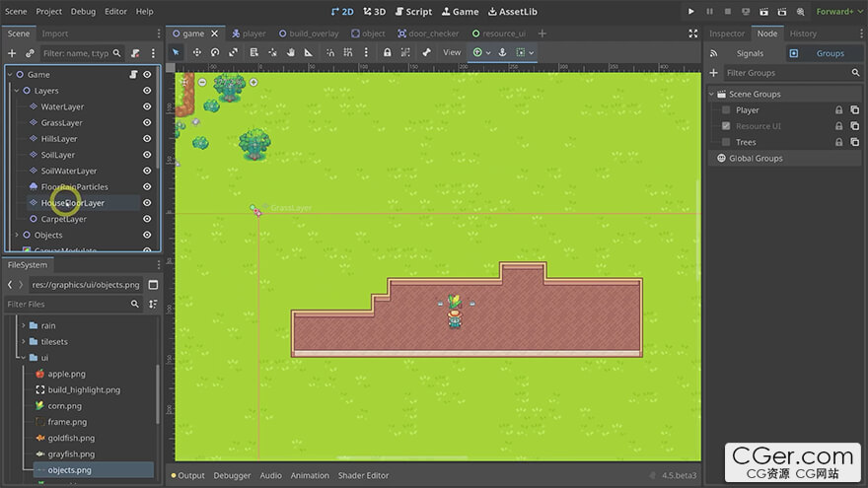Click the Filter Groups search field
This screenshot has height=488, width=868.
786,73
